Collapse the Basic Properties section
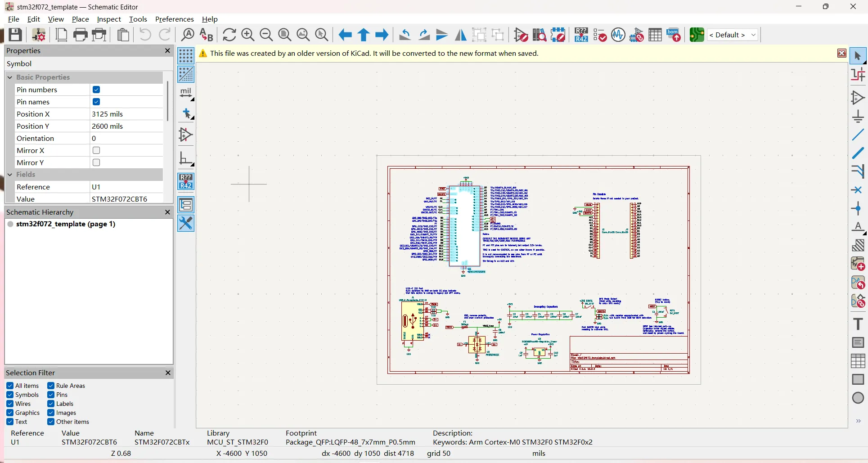 pyautogui.click(x=10, y=77)
